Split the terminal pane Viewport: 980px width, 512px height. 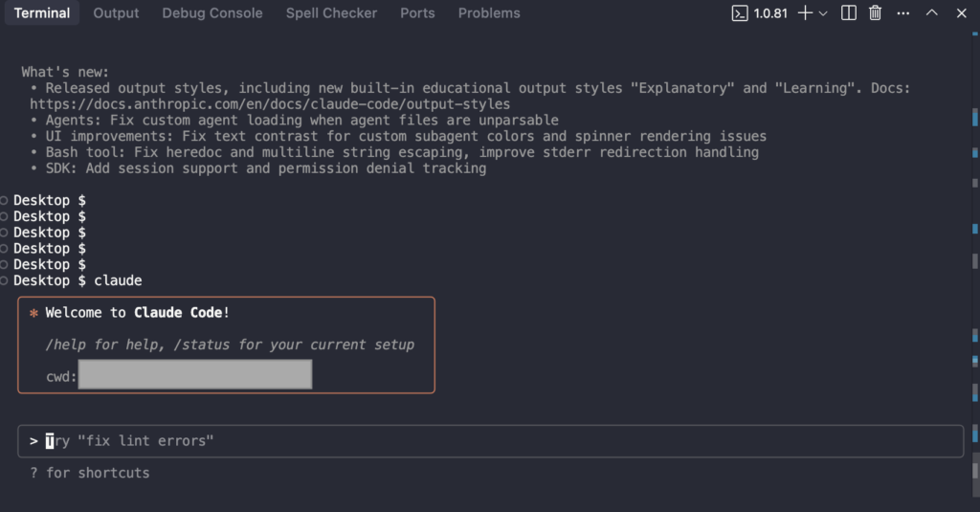[x=848, y=13]
